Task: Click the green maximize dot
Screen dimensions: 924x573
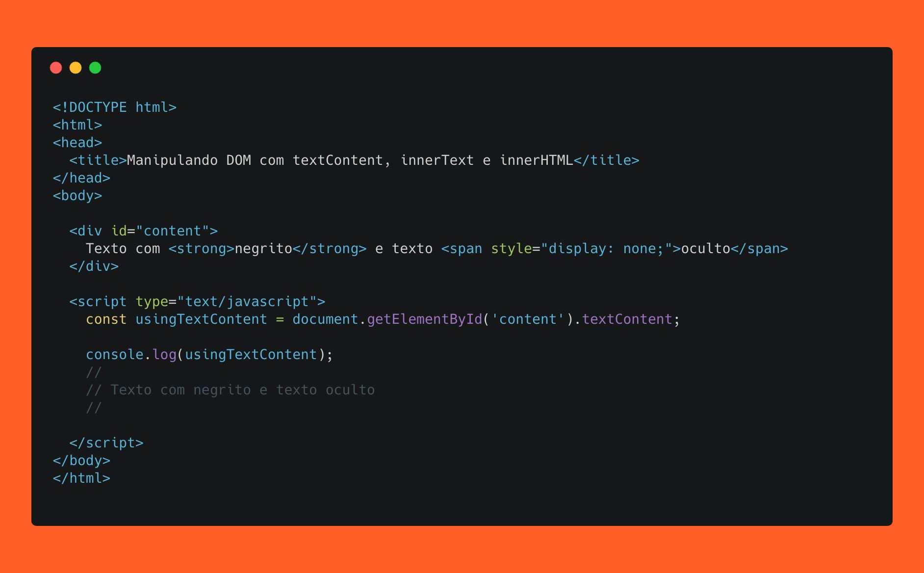Action: click(95, 68)
